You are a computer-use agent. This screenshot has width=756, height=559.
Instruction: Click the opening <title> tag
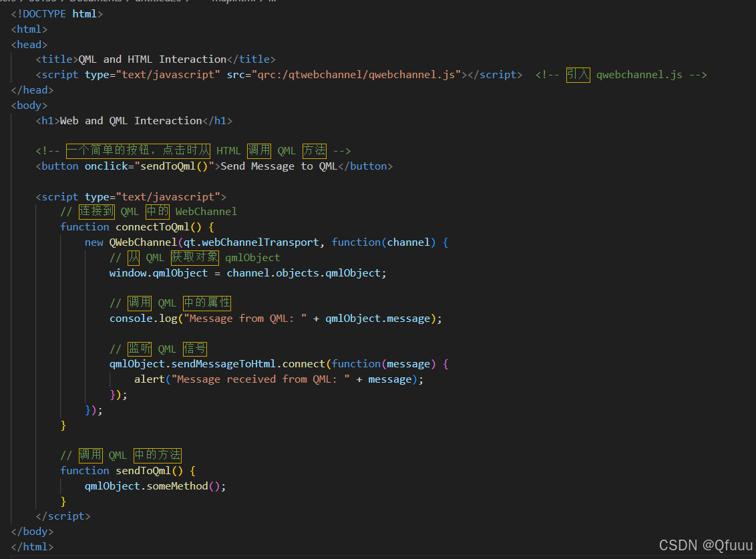click(x=57, y=59)
